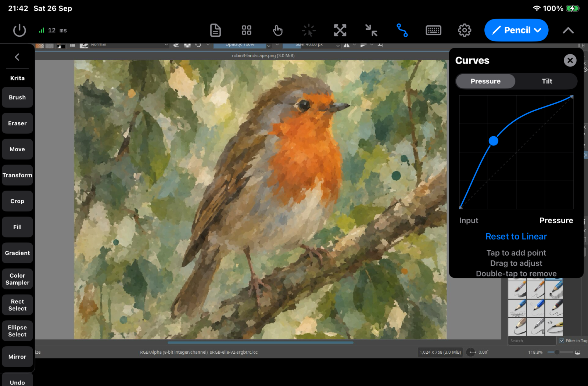Toggle the Filter in Tag checkbox
This screenshot has height=386, width=588.
(x=562, y=341)
